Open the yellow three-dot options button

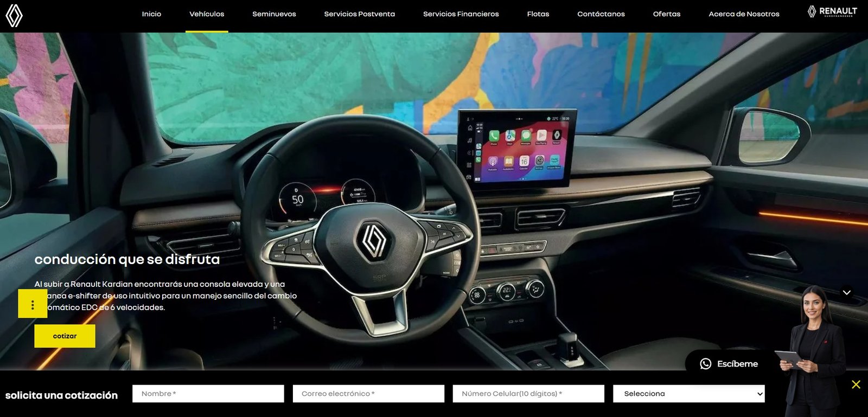33,304
